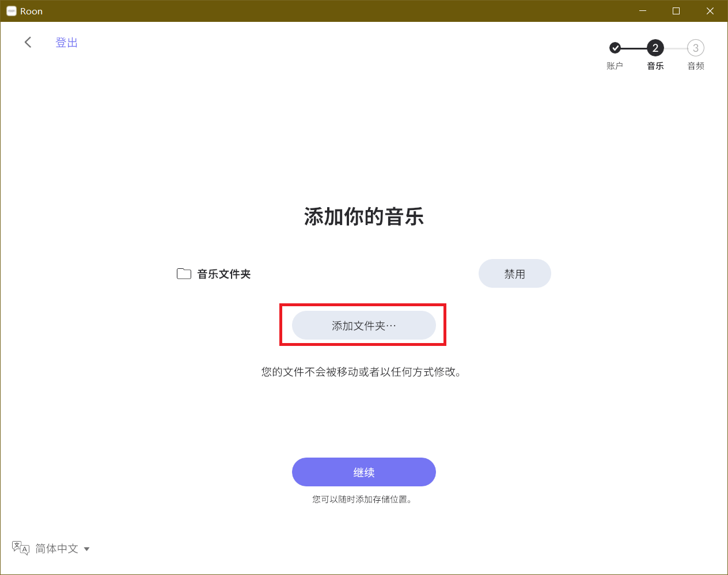Click the completed step checkmark icon

coord(615,48)
